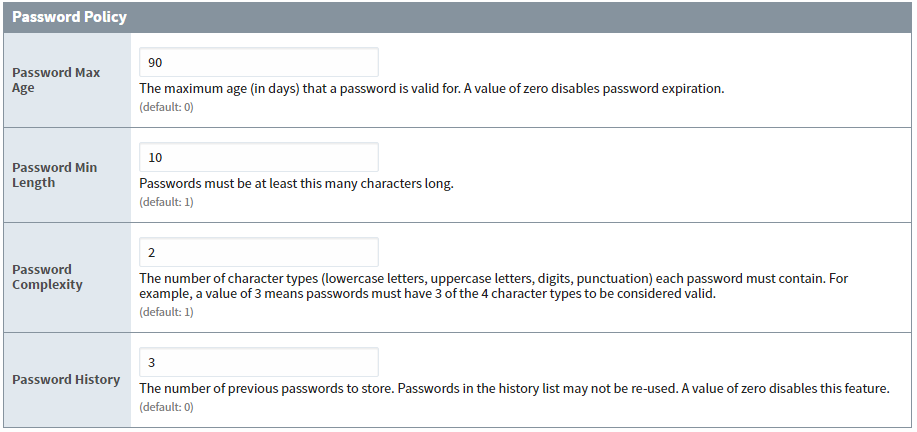Click the default hint under Password Complexity
This screenshot has height=432, width=917.
pos(166,312)
